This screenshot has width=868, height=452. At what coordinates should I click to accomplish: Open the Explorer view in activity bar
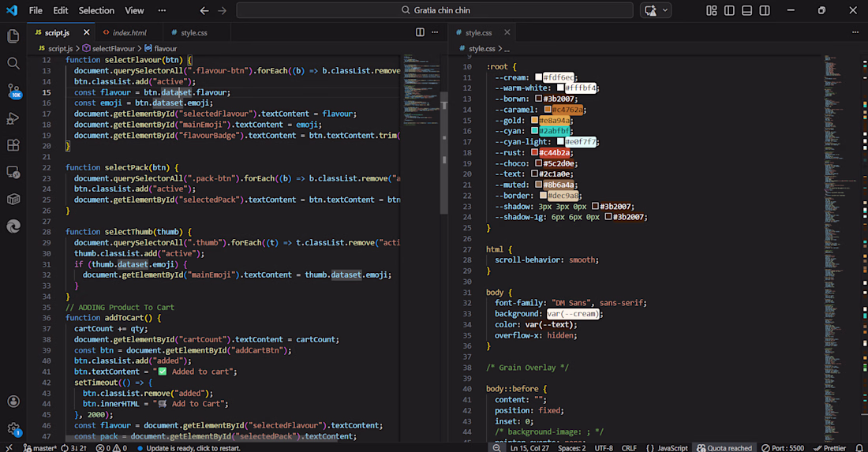click(13, 36)
